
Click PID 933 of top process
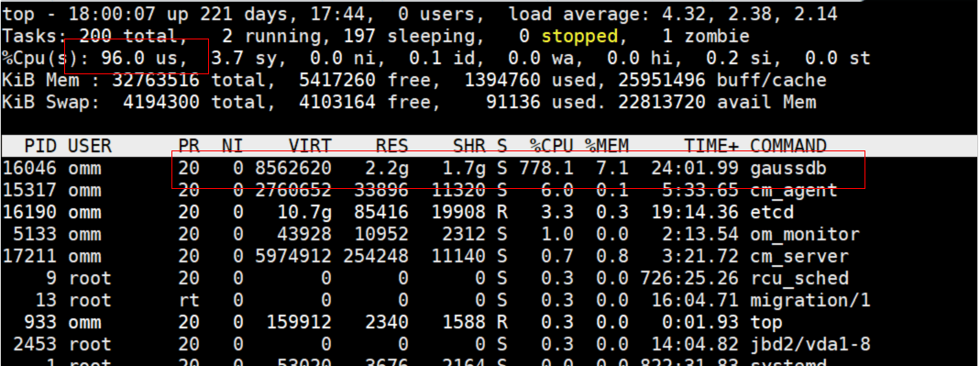tap(40, 322)
